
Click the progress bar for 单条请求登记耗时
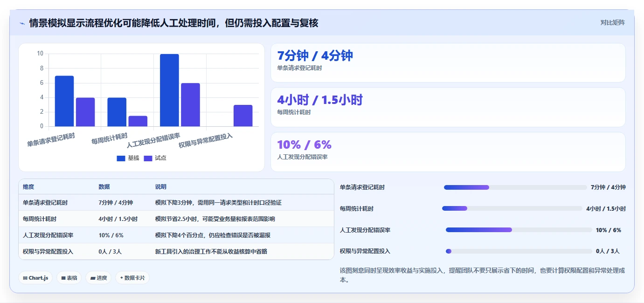[515, 187]
